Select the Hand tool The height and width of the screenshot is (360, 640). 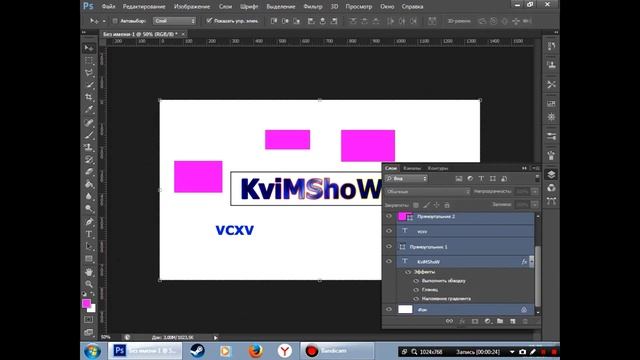(89, 272)
